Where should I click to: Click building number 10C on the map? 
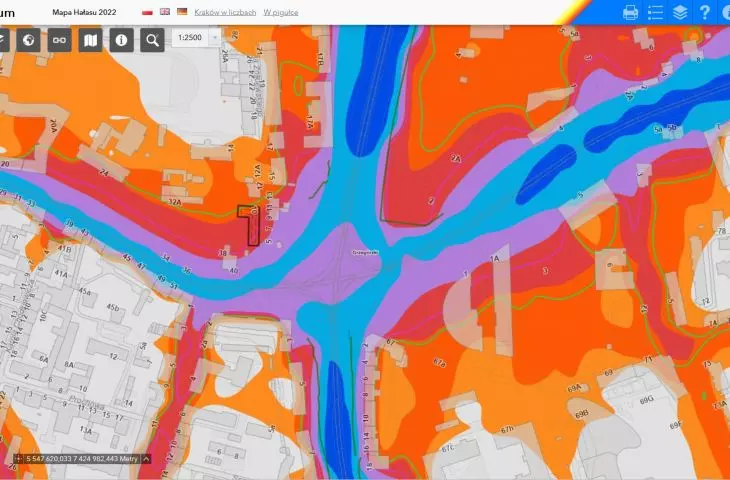pyautogui.click(x=43, y=316)
